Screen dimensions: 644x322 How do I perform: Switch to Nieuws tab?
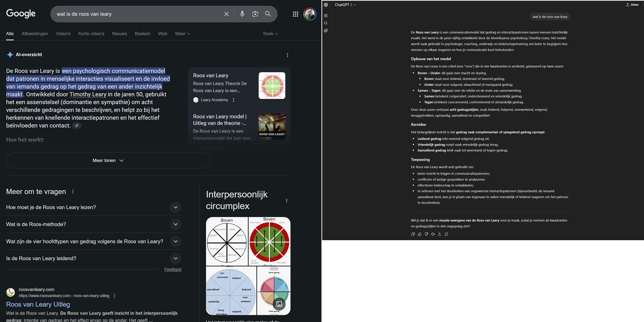pos(120,34)
